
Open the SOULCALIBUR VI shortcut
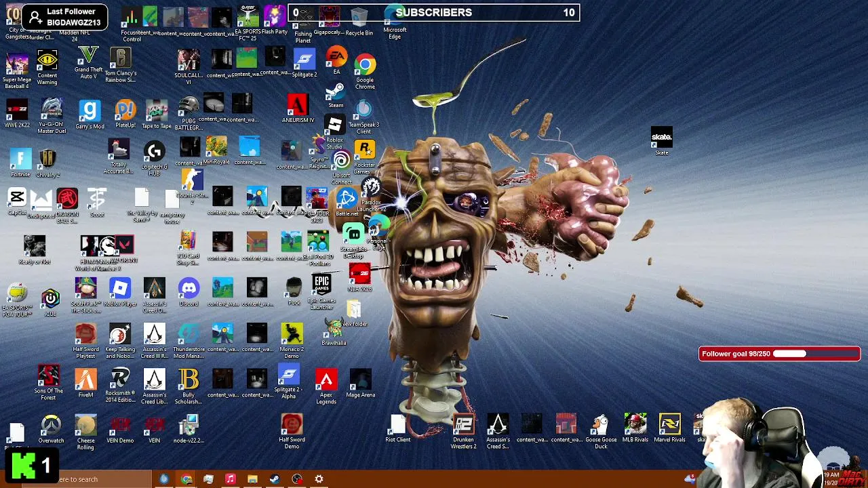coord(189,66)
